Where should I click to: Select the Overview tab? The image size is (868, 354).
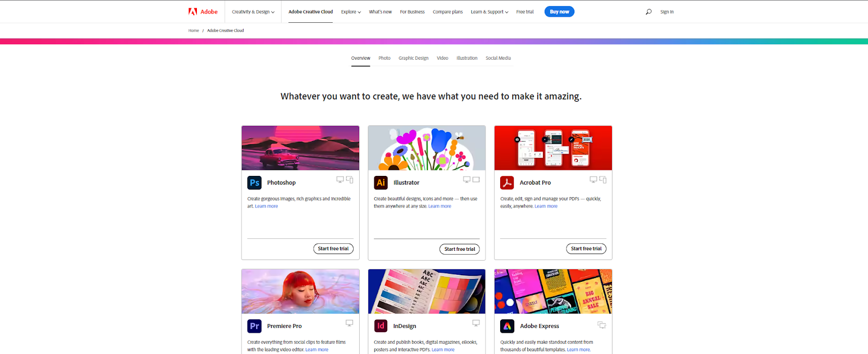(x=361, y=58)
